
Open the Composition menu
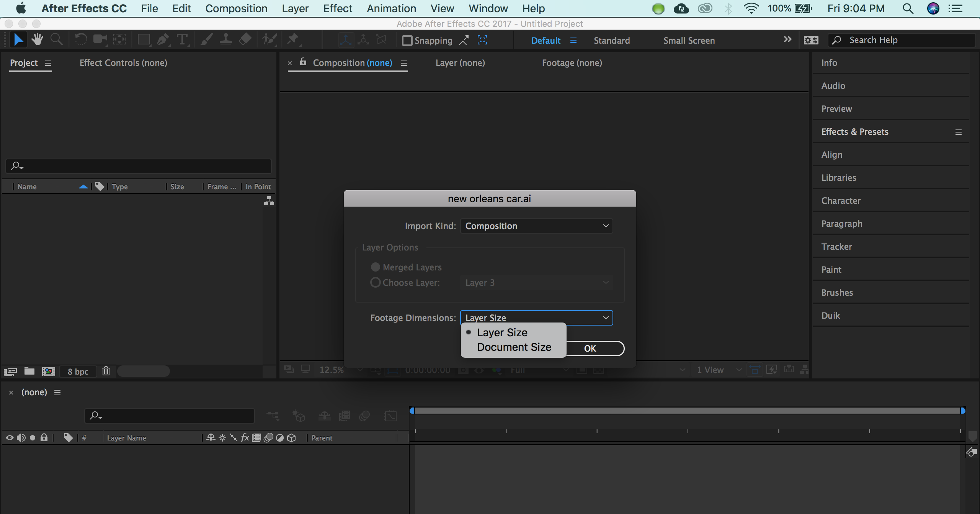pyautogui.click(x=235, y=8)
